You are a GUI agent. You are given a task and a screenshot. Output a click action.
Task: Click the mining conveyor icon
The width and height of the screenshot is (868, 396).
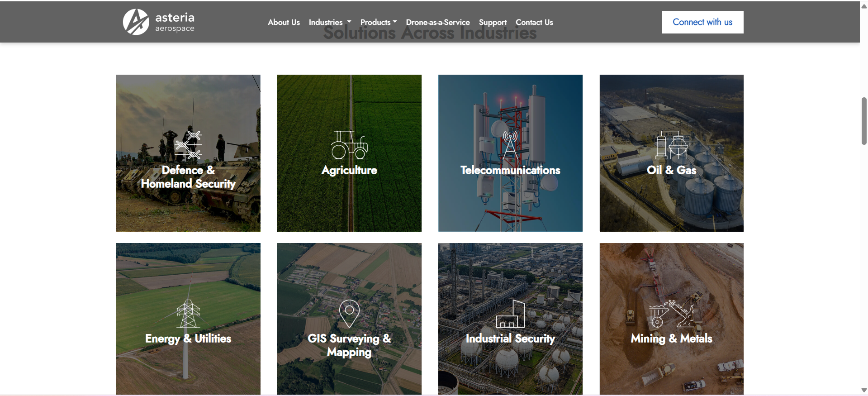click(672, 314)
